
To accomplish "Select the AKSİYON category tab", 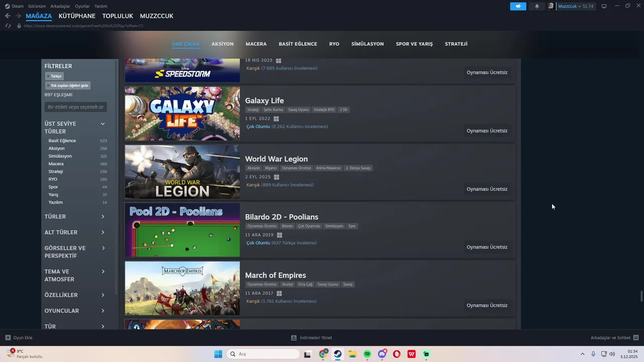I will pyautogui.click(x=222, y=44).
